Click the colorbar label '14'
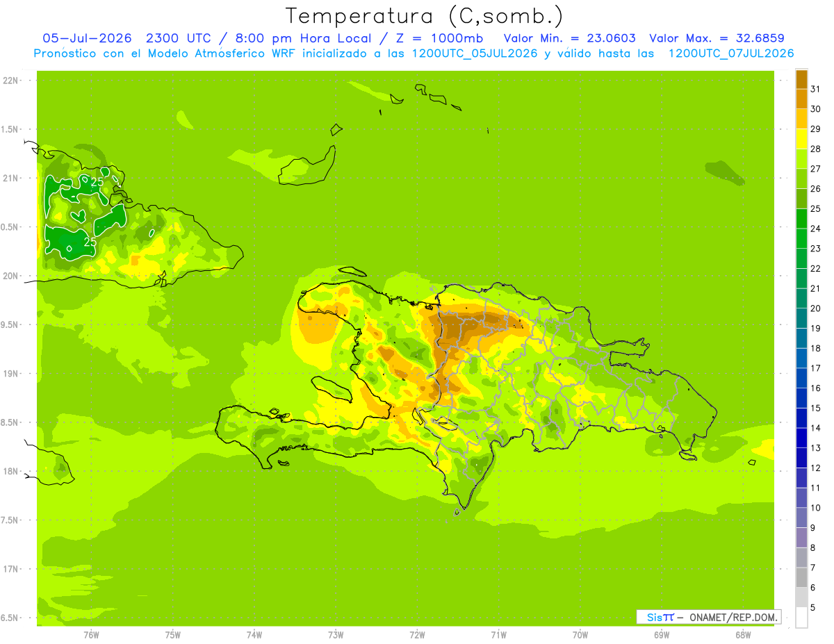Viewport: 834px width, 644px height. pos(815,428)
